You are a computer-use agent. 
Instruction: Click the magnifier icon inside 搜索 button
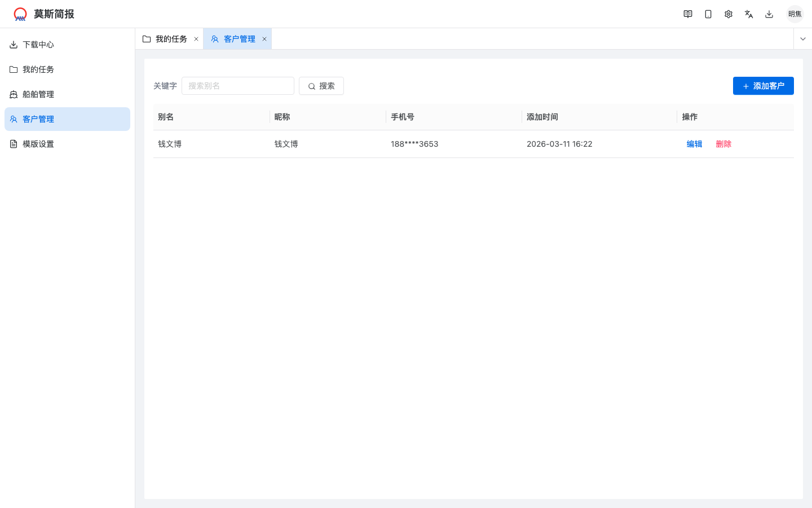pyautogui.click(x=312, y=86)
